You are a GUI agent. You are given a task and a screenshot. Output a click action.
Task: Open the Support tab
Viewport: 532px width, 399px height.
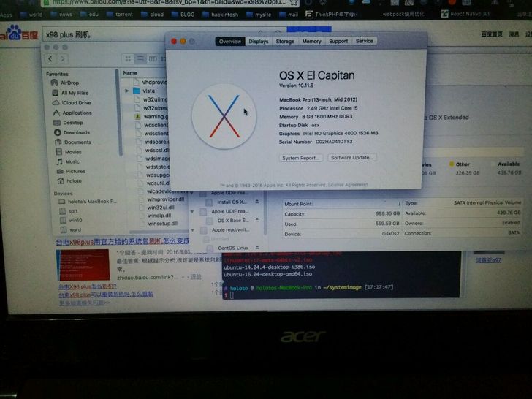pyautogui.click(x=338, y=41)
